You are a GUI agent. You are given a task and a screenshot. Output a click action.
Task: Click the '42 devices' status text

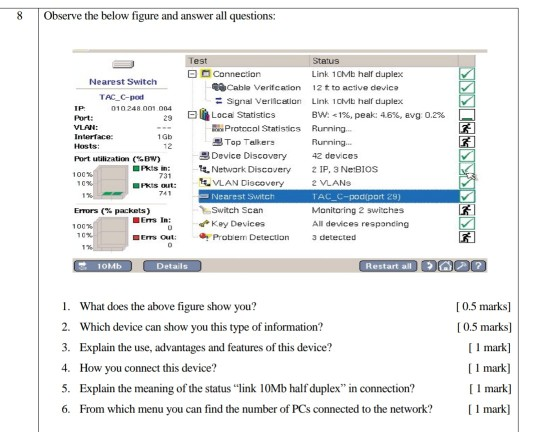pos(335,155)
